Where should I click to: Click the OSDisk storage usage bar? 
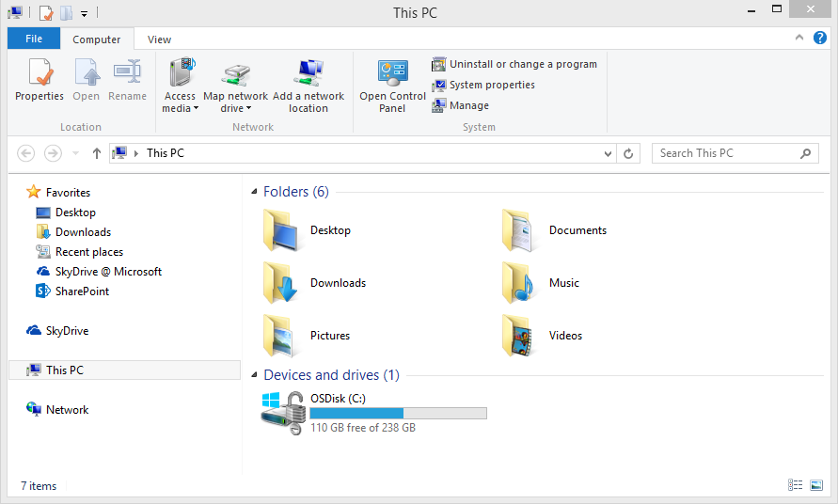[398, 413]
